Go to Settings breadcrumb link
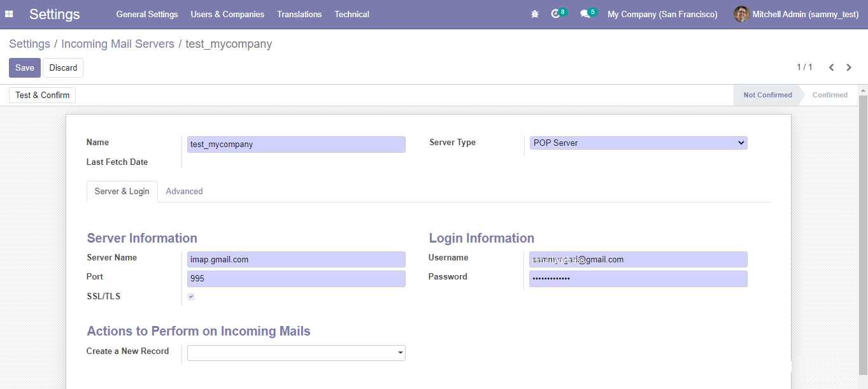This screenshot has height=389, width=868. (x=29, y=44)
